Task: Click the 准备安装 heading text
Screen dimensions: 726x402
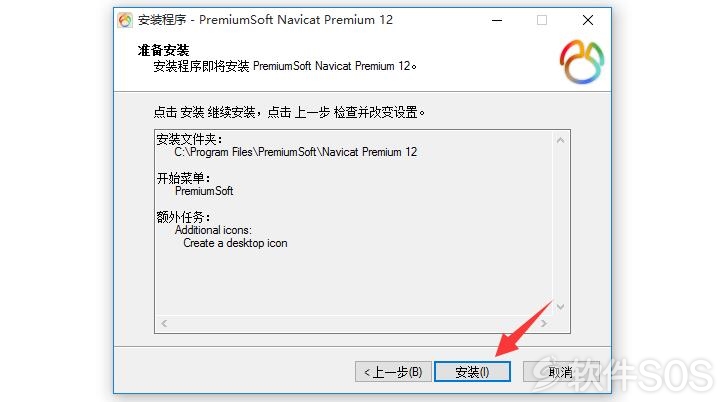Action: point(163,50)
